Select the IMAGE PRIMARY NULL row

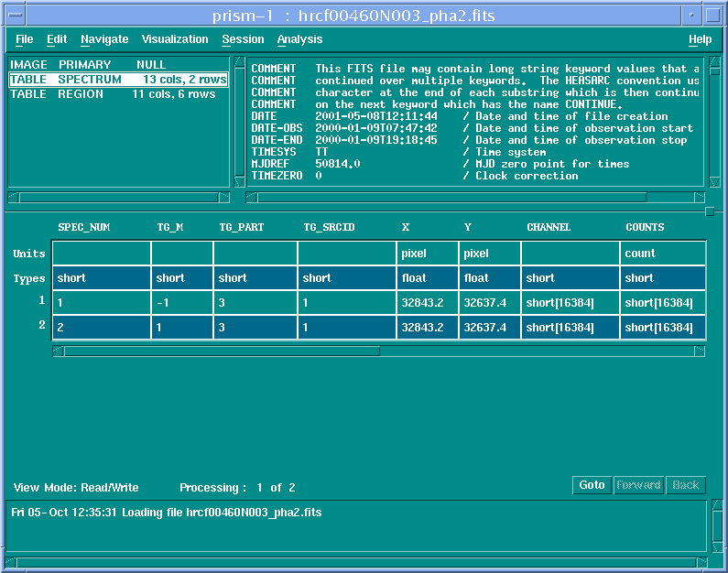pos(118,64)
